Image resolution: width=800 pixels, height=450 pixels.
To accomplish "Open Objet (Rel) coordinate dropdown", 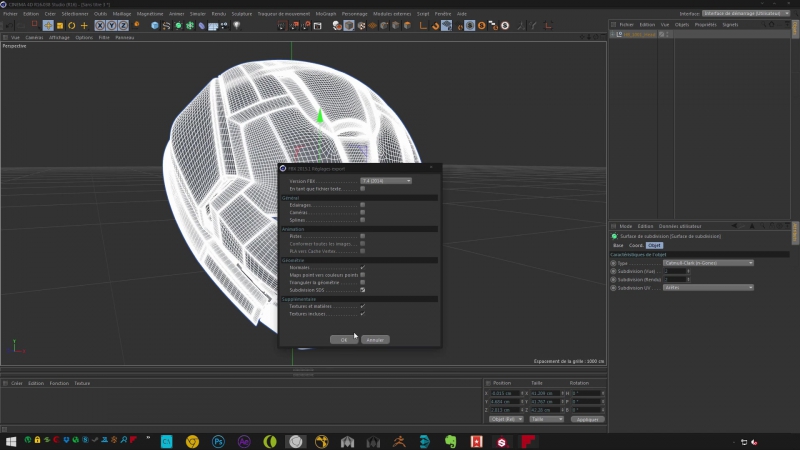I will pos(506,419).
